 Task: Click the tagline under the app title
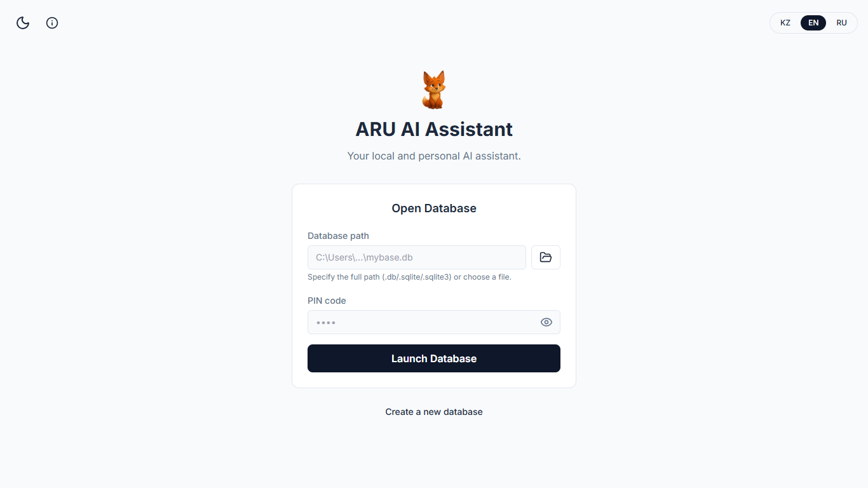434,156
